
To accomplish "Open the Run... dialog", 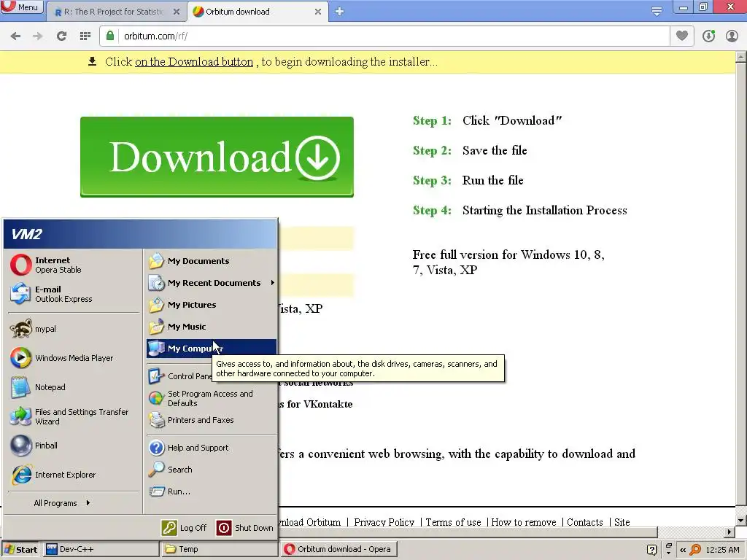I will point(212,491).
